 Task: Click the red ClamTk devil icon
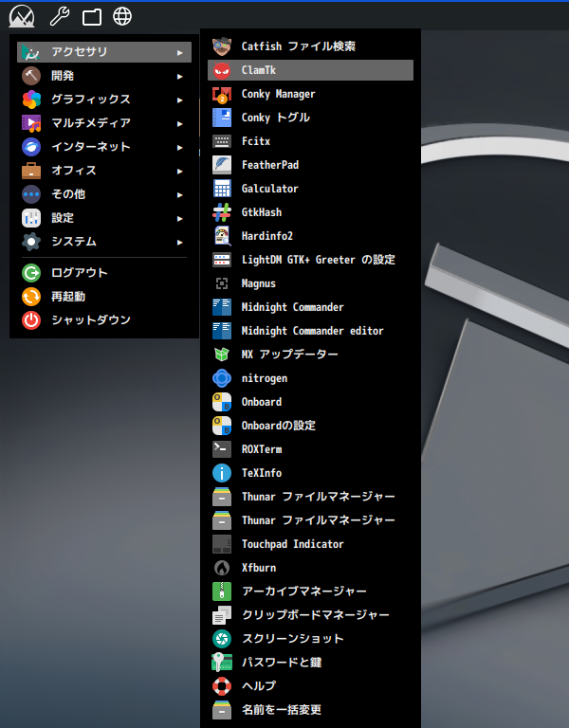pyautogui.click(x=222, y=70)
